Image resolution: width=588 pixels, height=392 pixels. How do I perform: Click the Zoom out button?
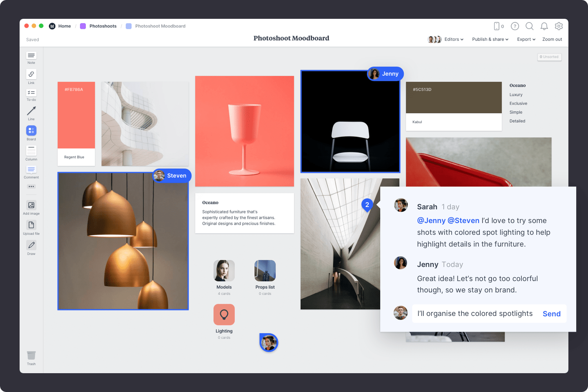[552, 40]
